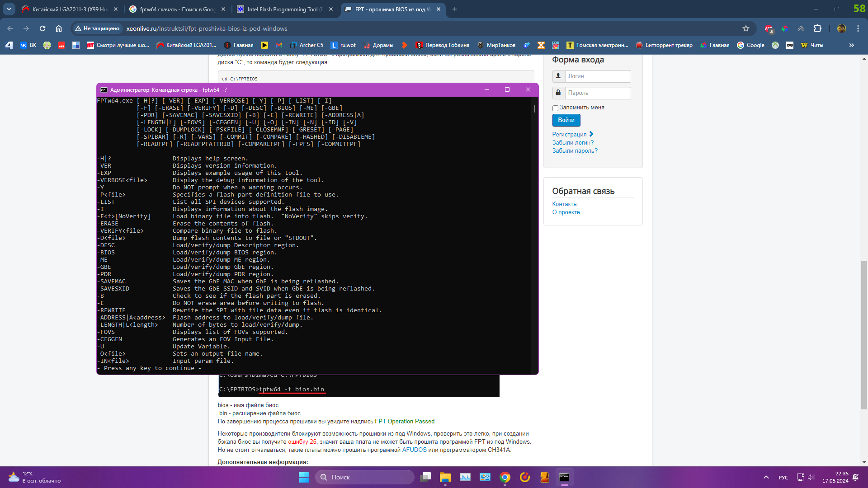Open the Регистрация link
Screen dimensions: 868x488
569,134
